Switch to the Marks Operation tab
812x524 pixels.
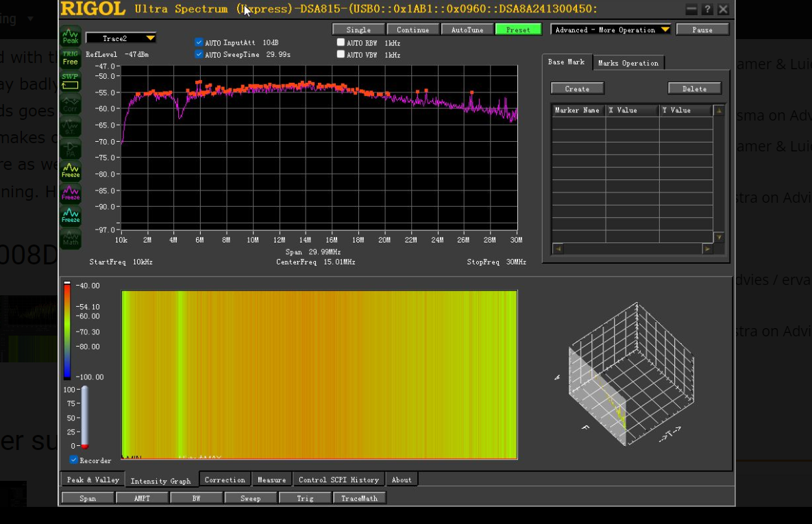tap(628, 63)
